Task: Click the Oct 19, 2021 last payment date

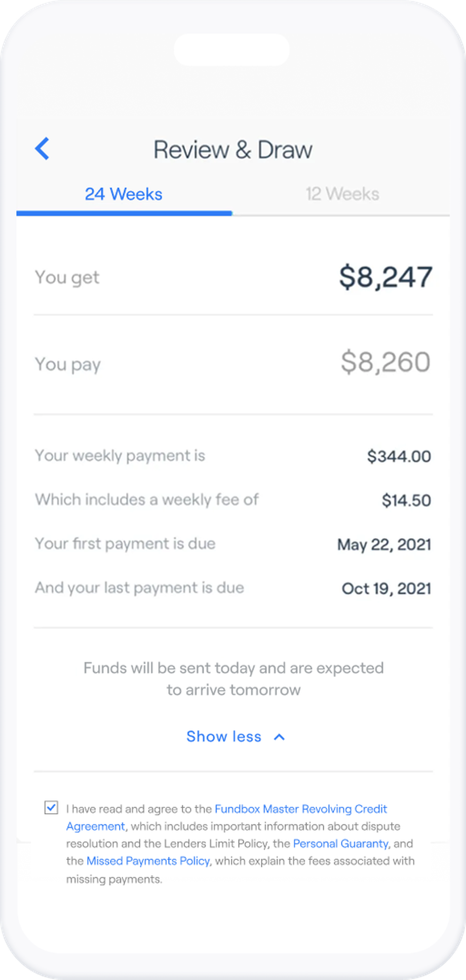Action: point(386,589)
